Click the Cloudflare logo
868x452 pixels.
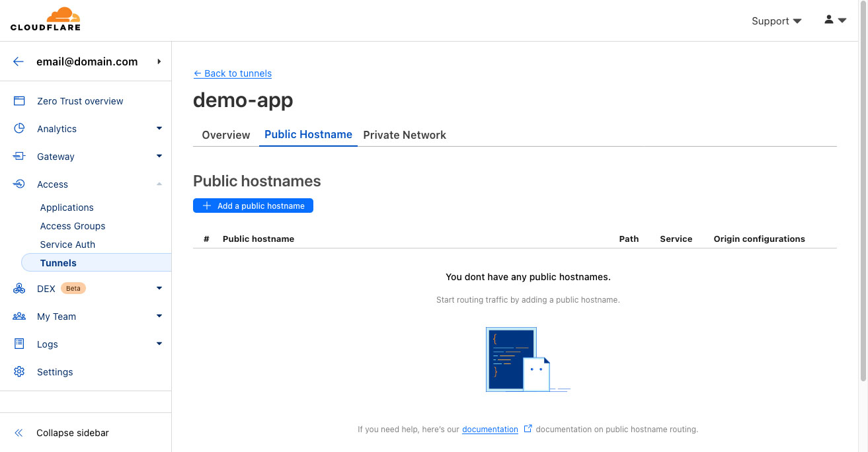[x=46, y=19]
